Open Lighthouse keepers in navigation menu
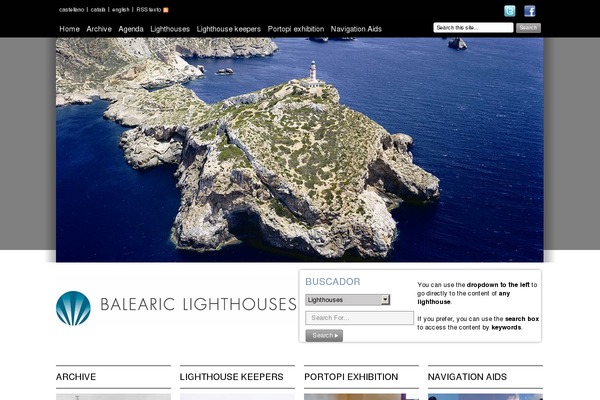The height and width of the screenshot is (400, 600). tap(228, 29)
